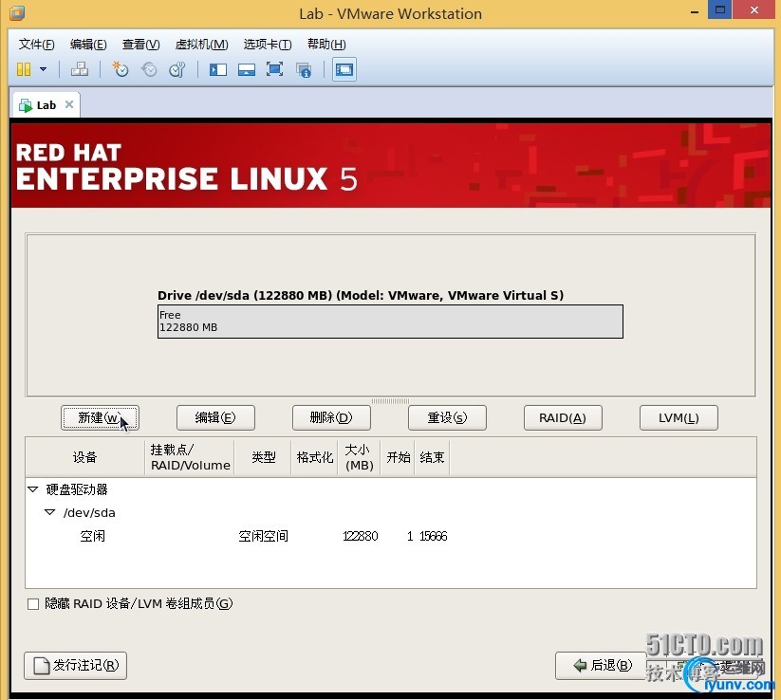
Task: Open the 查看(V) menu
Action: pos(141,45)
